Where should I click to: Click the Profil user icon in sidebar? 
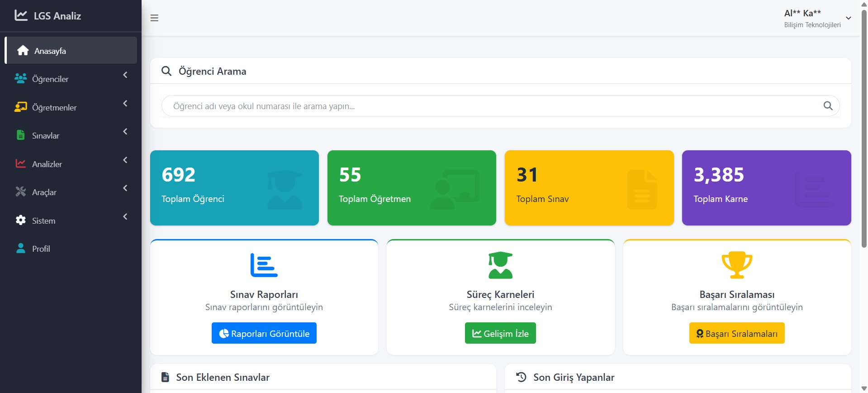tap(21, 249)
